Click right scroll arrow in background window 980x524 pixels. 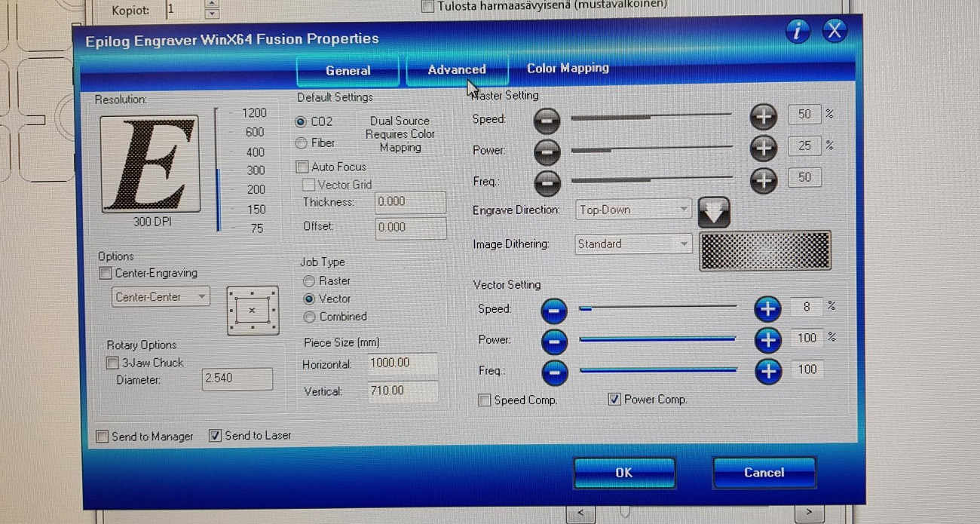[809, 513]
